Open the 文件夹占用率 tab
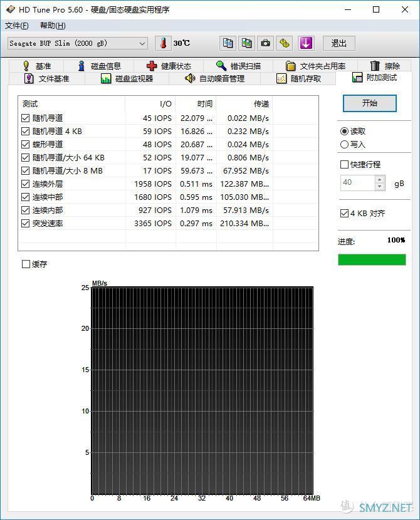Screen dimensions: 420x520 pyautogui.click(x=315, y=66)
